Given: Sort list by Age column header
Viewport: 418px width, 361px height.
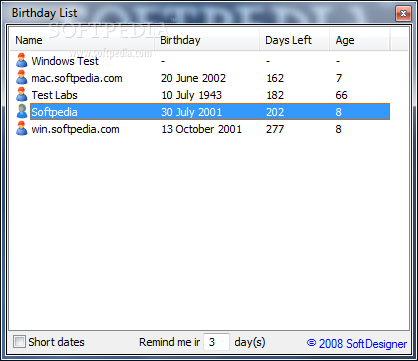Looking at the screenshot, I should tap(360, 40).
